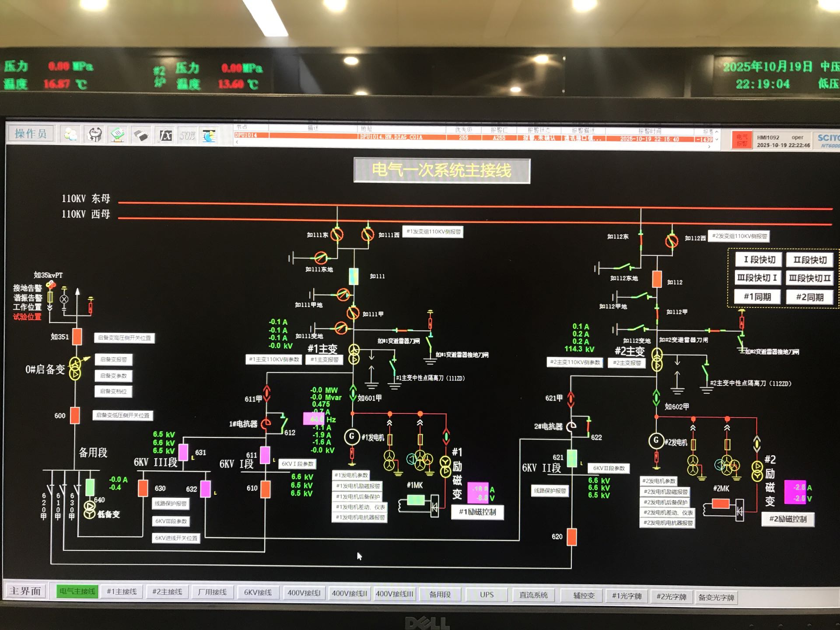Switch to the UPS tab
This screenshot has width=840, height=630.
[486, 595]
